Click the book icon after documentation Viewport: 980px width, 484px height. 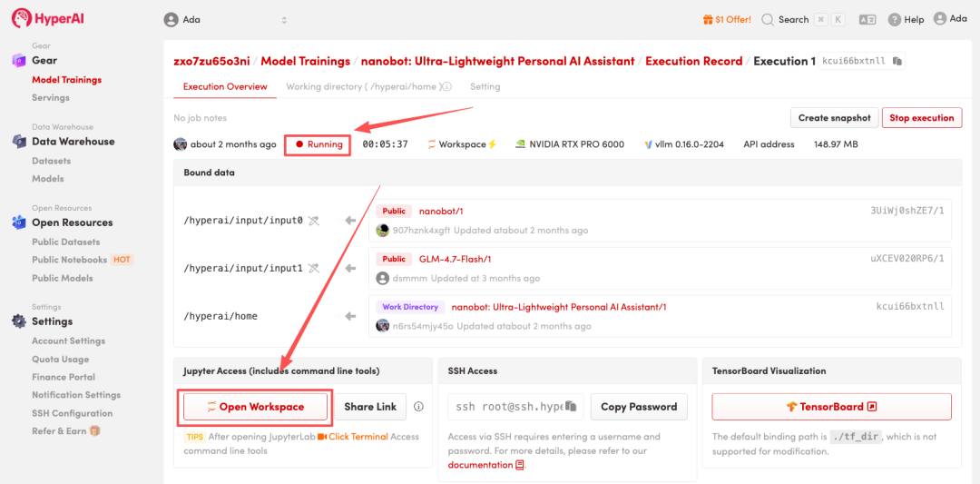519,465
